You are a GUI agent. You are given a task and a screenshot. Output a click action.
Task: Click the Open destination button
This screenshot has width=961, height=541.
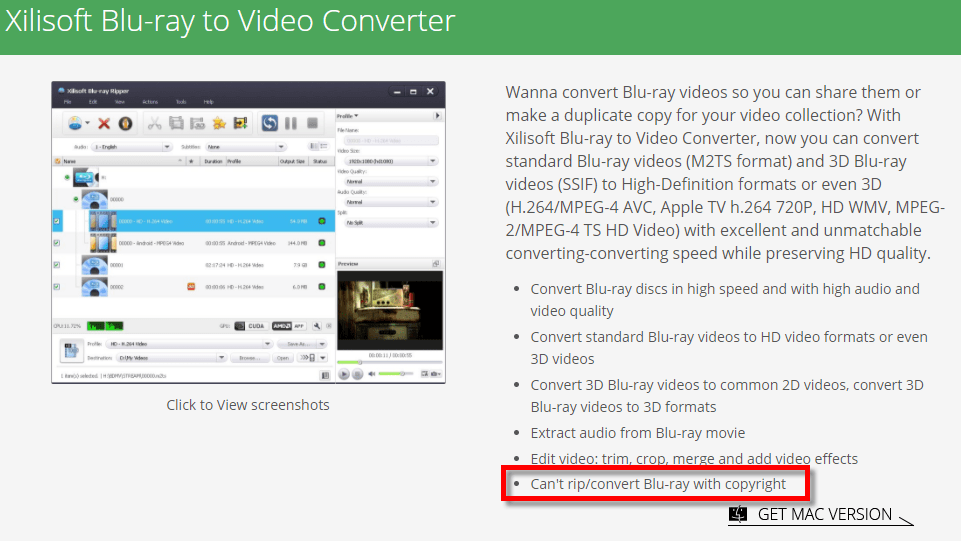tap(283, 358)
